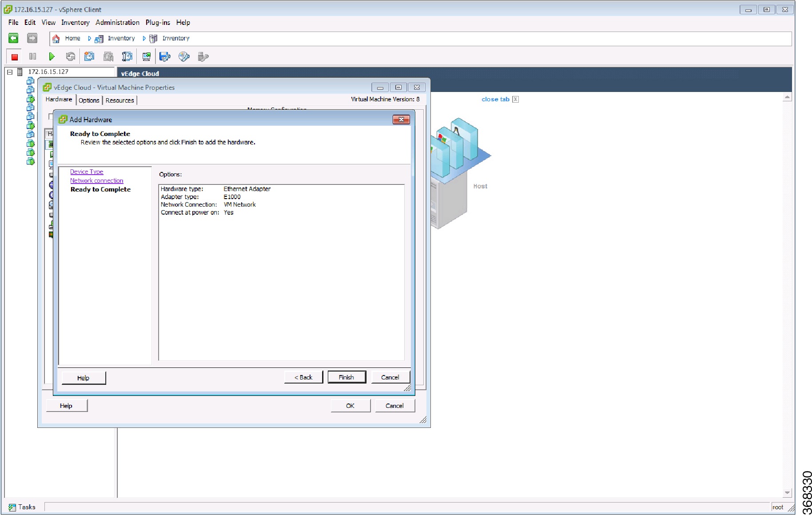Open the Help menu in menu bar
Screen dimensions: 812x515
[183, 22]
